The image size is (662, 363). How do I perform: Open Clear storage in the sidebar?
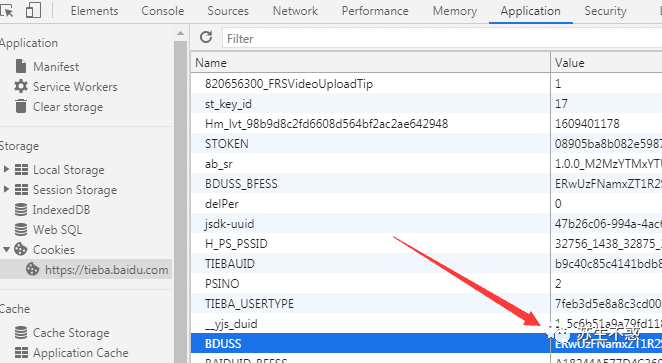(68, 107)
